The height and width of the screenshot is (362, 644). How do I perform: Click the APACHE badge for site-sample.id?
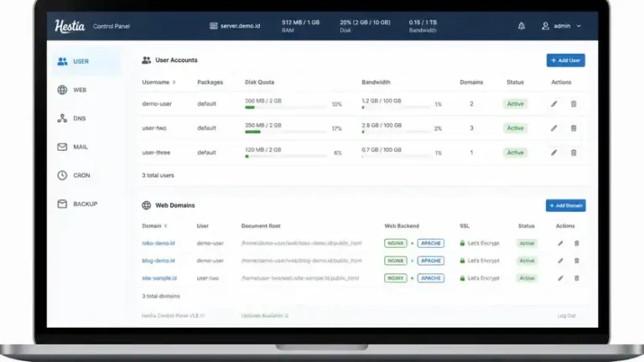431,278
